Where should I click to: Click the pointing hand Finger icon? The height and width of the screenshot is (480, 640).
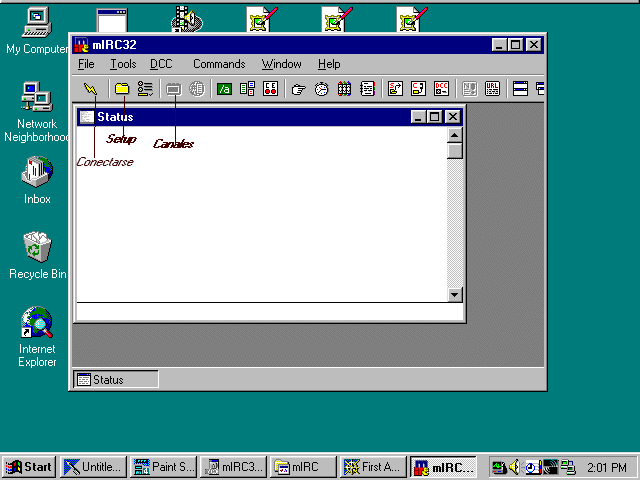coord(298,89)
